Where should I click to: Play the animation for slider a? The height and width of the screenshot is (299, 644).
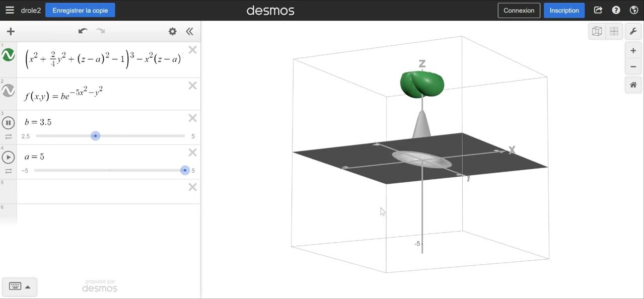click(9, 157)
